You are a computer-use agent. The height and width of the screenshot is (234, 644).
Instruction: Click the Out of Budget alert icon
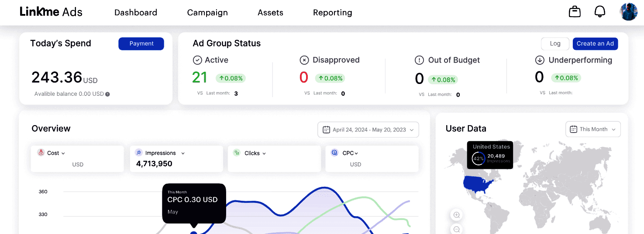pyautogui.click(x=419, y=60)
